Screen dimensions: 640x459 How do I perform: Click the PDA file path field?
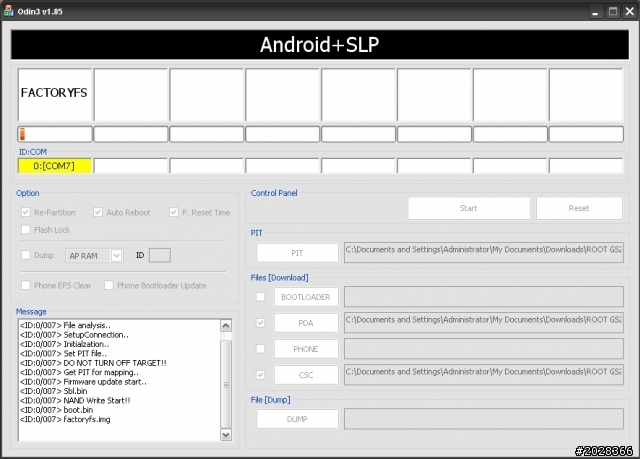[x=484, y=323]
